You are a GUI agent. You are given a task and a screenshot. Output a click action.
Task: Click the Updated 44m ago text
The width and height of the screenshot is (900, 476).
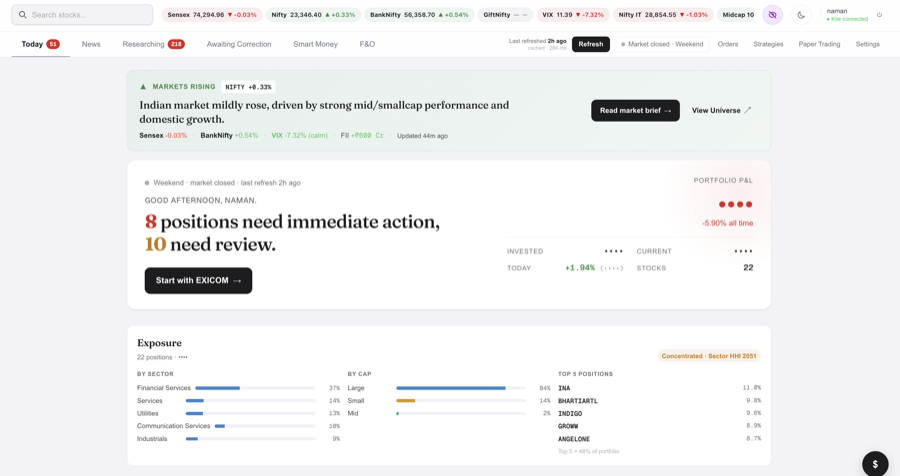tap(422, 136)
